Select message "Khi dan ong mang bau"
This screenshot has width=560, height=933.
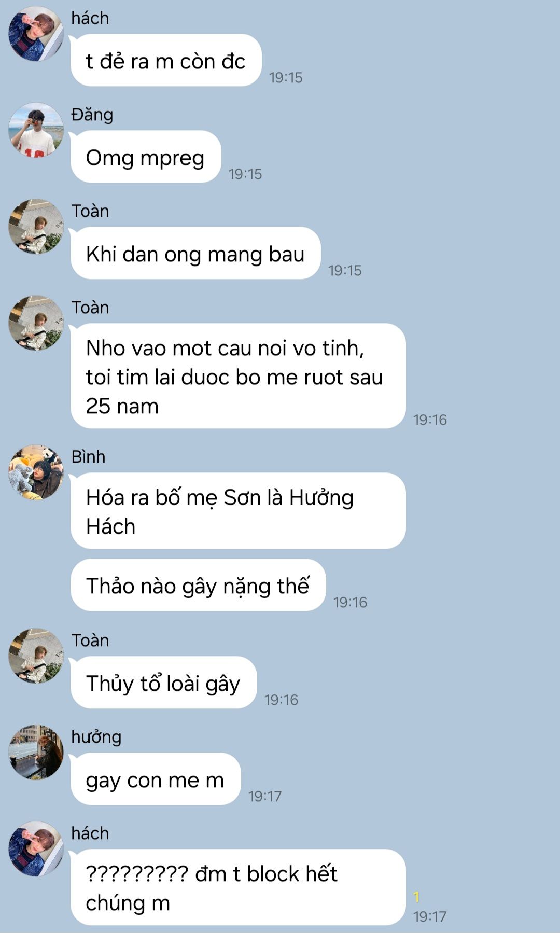click(x=195, y=254)
